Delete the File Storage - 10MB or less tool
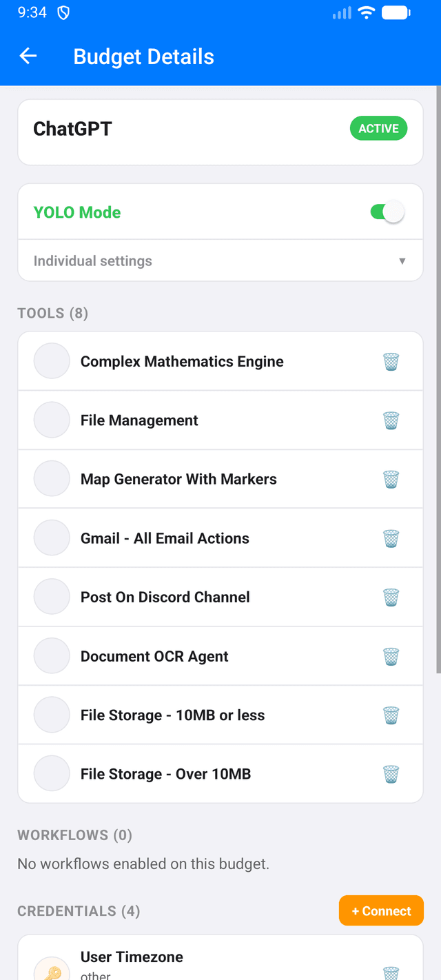The height and width of the screenshot is (980, 441). pyautogui.click(x=391, y=715)
